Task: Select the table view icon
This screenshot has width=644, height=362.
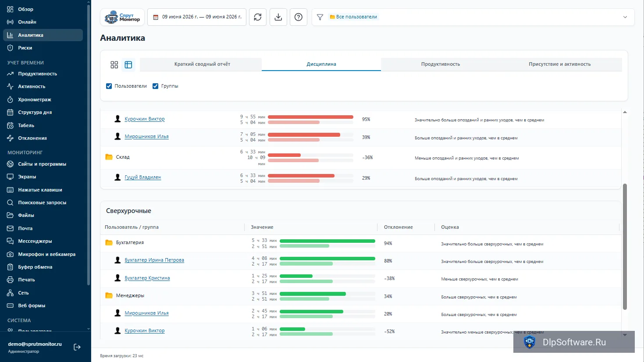Action: (128, 65)
